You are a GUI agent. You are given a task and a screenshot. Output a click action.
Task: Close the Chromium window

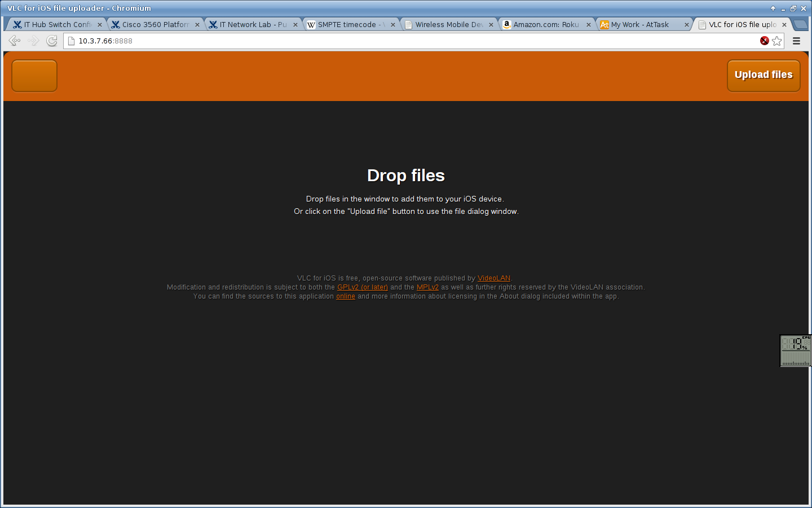pos(804,8)
